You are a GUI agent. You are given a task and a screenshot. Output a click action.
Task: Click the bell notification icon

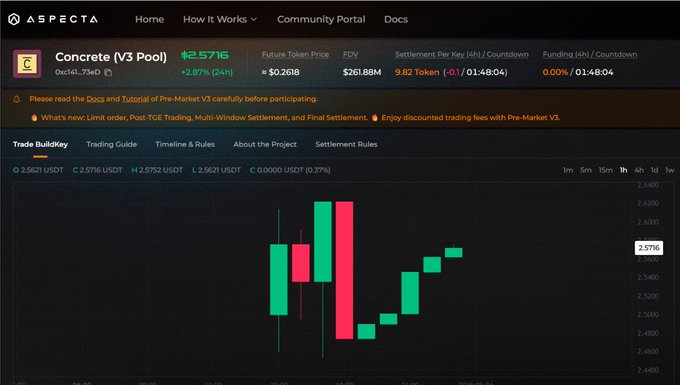(16, 99)
